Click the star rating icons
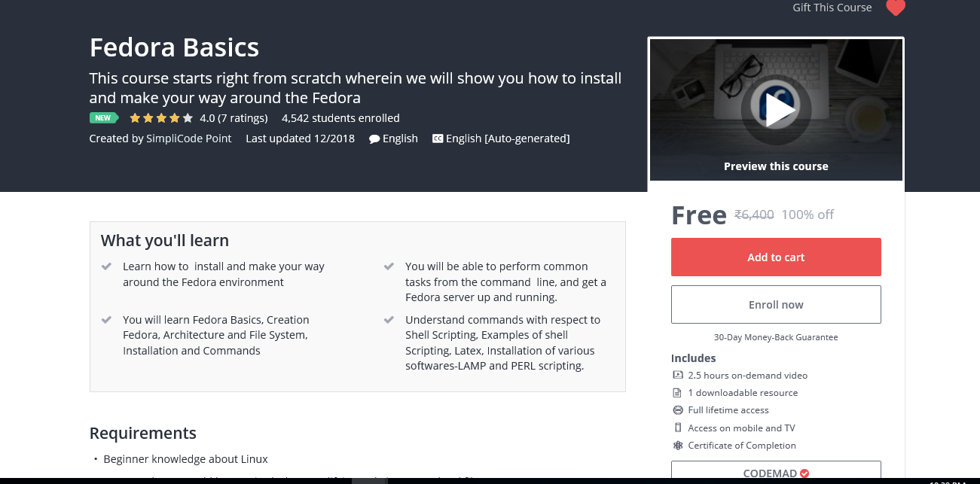980x484 pixels. pyautogui.click(x=161, y=118)
